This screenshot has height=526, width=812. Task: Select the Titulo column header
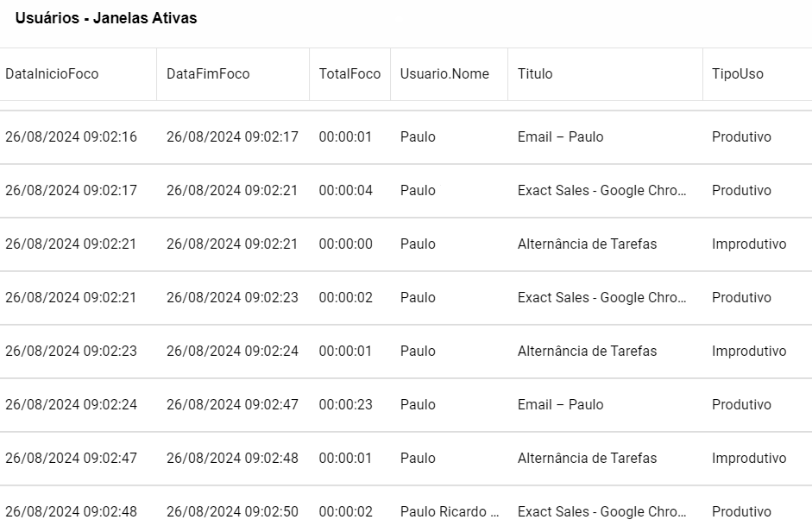535,74
